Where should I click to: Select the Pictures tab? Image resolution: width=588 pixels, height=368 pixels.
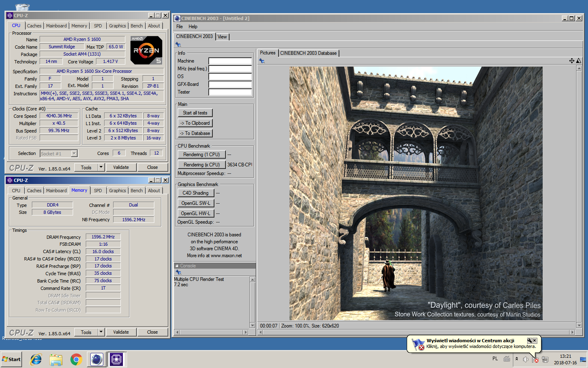pyautogui.click(x=268, y=53)
